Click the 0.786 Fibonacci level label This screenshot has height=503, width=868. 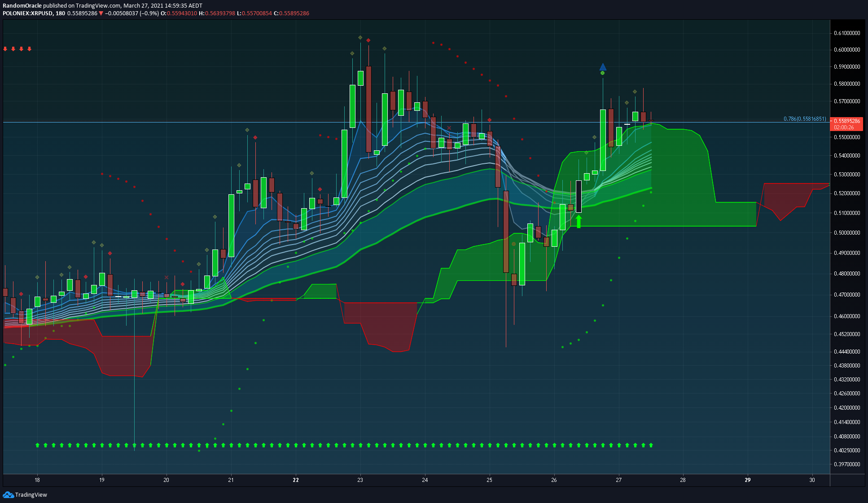[805, 119]
